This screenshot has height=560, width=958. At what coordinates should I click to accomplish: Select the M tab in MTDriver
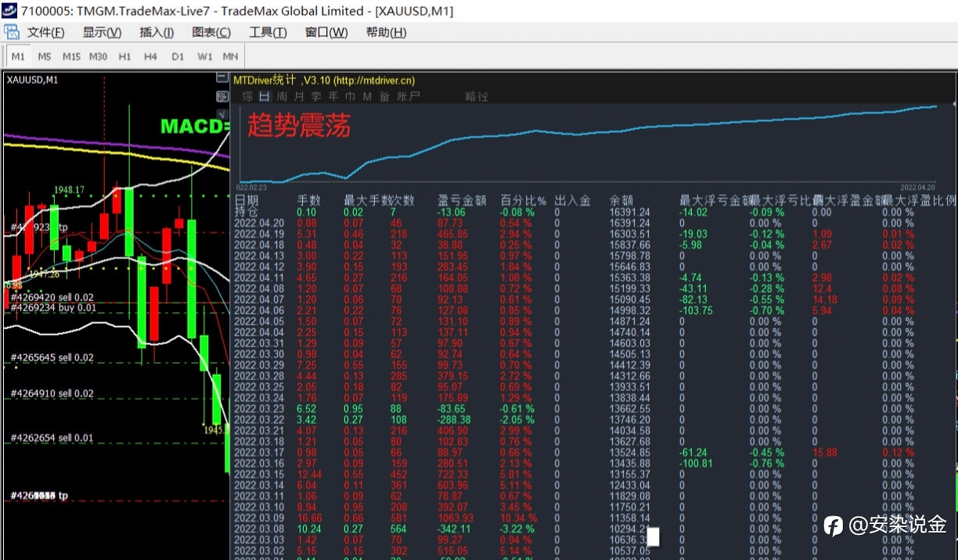coord(366,96)
